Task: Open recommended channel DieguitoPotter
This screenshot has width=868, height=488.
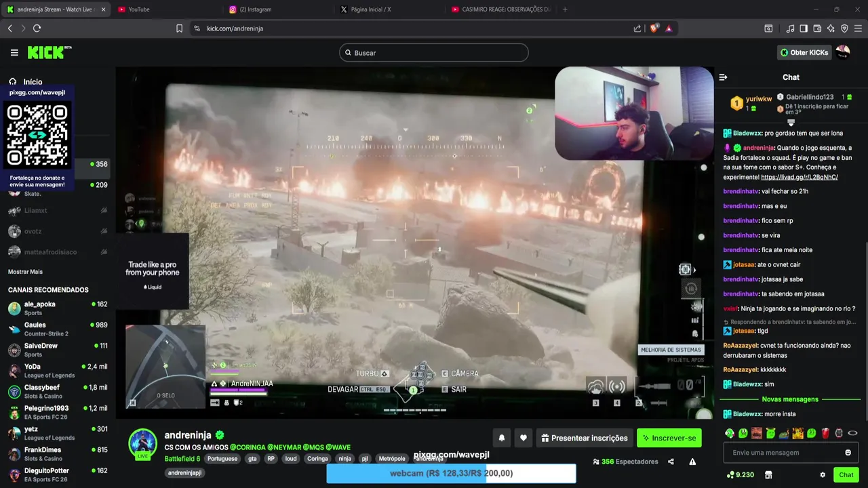Action: [x=58, y=474]
